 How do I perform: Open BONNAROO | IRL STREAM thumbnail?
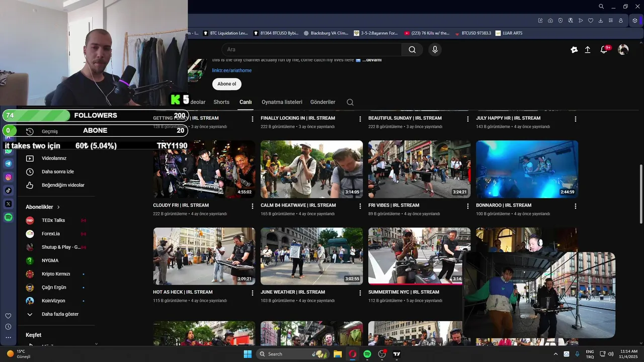[x=527, y=169]
